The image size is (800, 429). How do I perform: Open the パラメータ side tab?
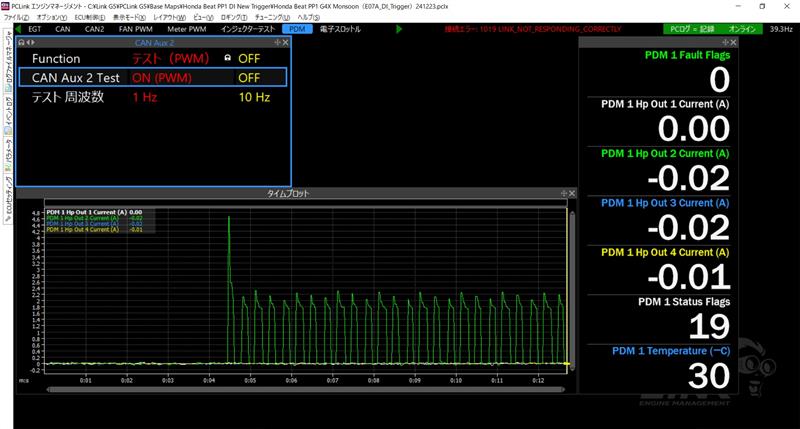pyautogui.click(x=9, y=154)
